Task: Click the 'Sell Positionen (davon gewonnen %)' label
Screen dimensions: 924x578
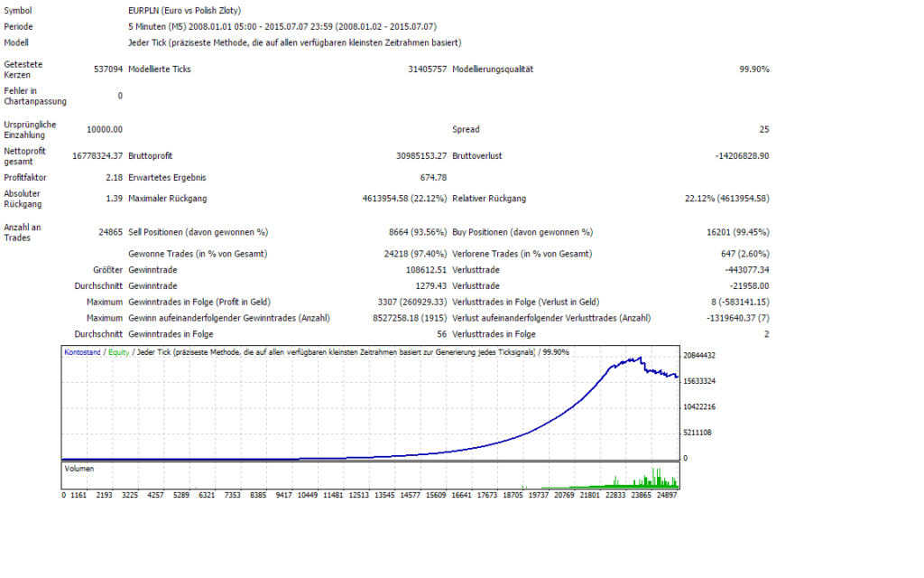Action: [198, 232]
